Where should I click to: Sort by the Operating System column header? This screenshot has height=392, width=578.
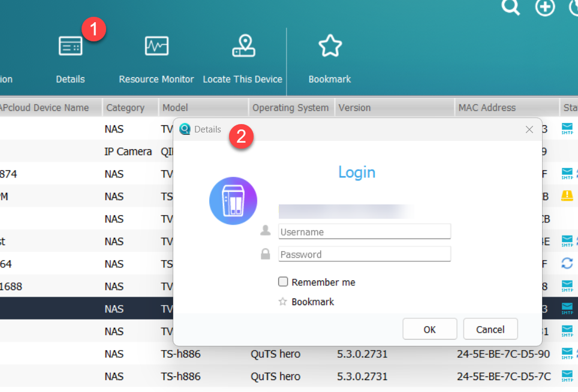(290, 108)
